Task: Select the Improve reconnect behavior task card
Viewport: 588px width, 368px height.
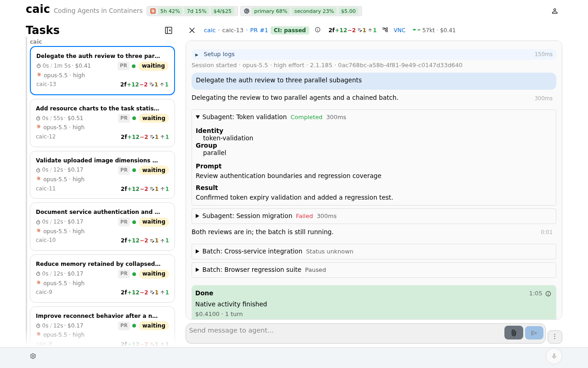Action: 102,327
